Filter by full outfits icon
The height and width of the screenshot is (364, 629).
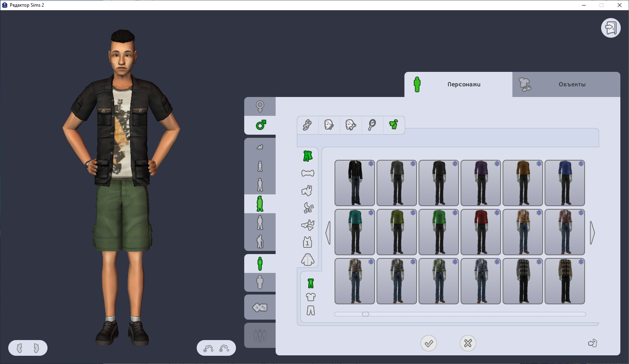pos(311,283)
